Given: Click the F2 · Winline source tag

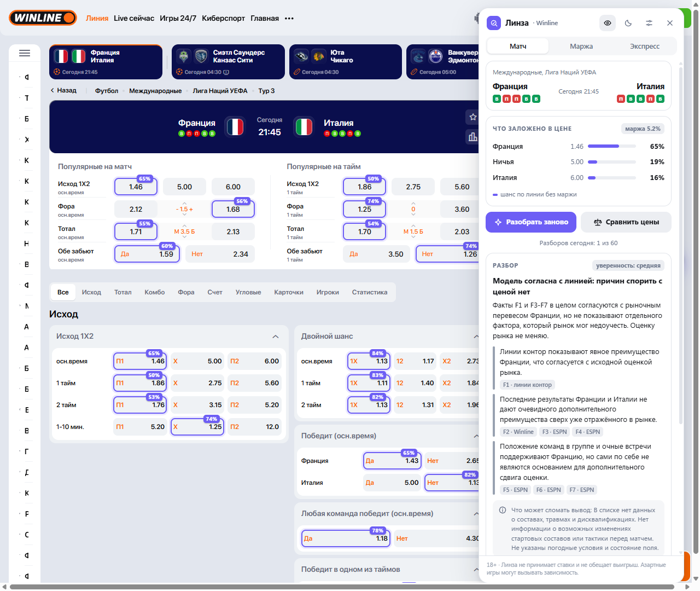Looking at the screenshot, I should click(x=518, y=432).
